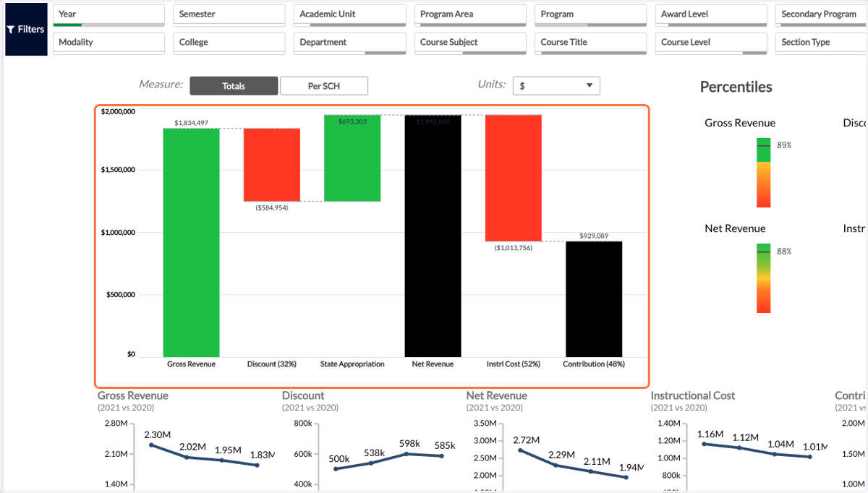Viewport: 868px width, 493px height.
Task: Click the 2.72M point on Net Revenue line
Action: pos(521,450)
